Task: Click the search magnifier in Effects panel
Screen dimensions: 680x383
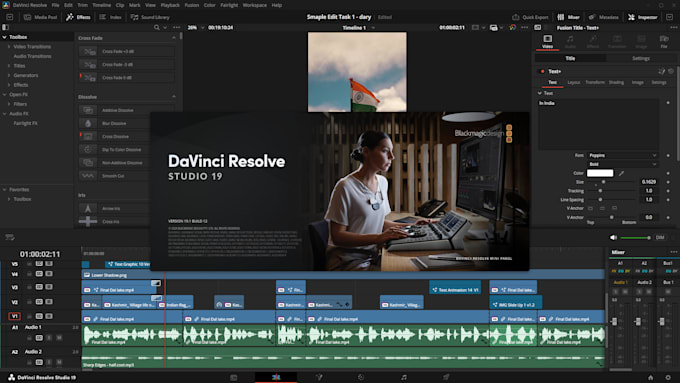Action: coord(157,27)
